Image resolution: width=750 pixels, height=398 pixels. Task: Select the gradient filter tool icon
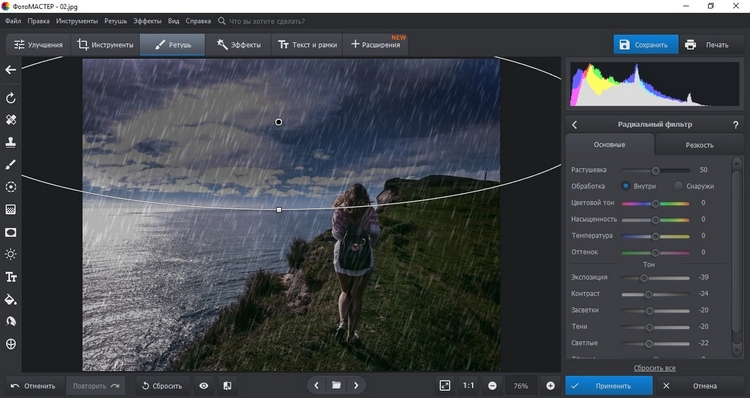coord(11,210)
